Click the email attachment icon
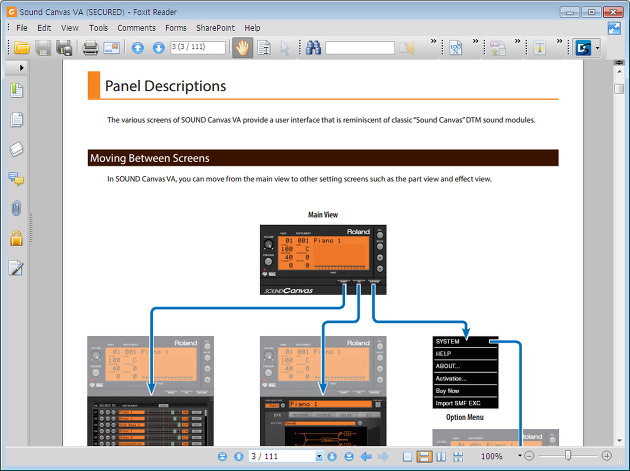 [x=111, y=48]
